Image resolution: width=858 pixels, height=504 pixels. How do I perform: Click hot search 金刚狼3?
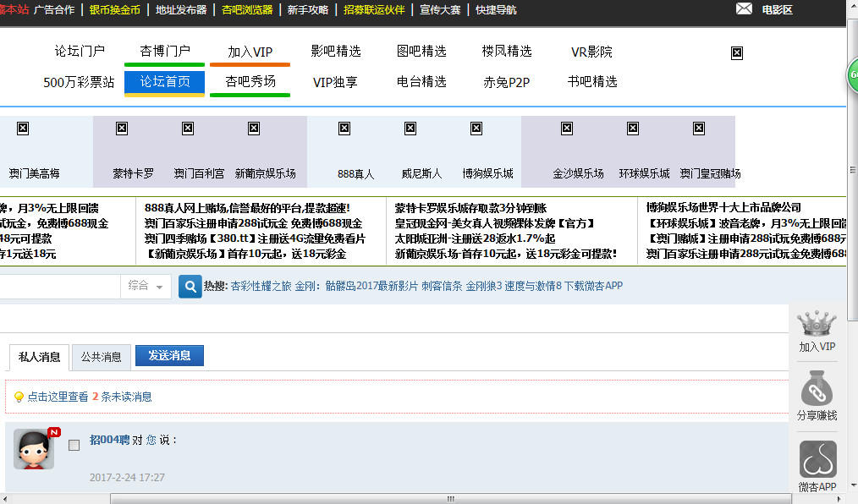(x=484, y=286)
